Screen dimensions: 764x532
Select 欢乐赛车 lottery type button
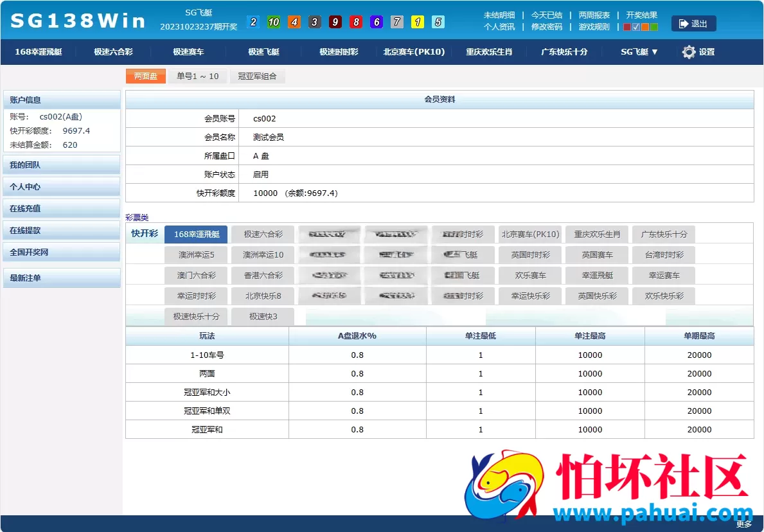click(x=530, y=275)
